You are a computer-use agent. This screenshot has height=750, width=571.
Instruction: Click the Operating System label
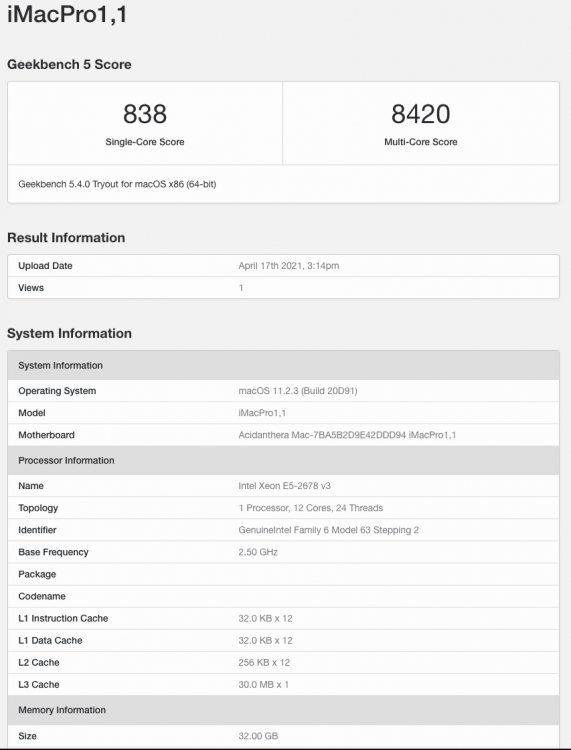pyautogui.click(x=57, y=391)
